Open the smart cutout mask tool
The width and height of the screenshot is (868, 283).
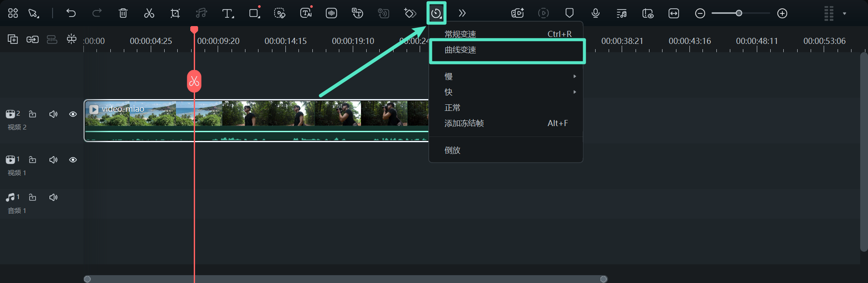pos(280,13)
